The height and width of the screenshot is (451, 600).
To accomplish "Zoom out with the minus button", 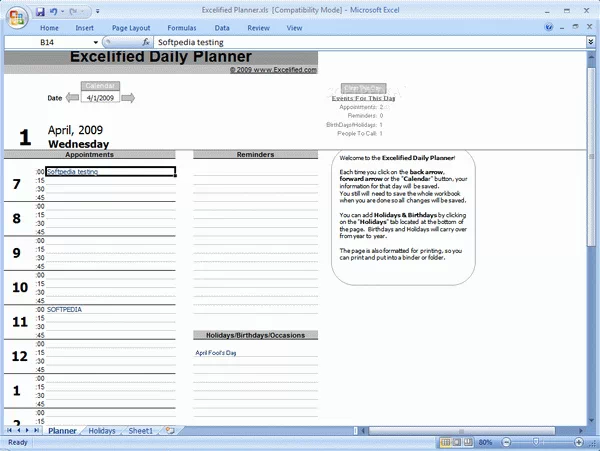I will [506, 443].
